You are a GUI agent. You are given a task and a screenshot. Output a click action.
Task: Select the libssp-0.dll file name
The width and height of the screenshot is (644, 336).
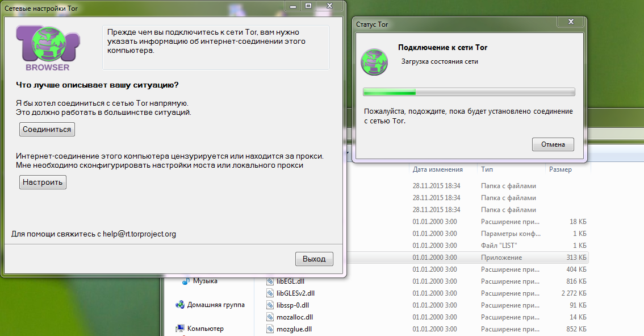(293, 305)
